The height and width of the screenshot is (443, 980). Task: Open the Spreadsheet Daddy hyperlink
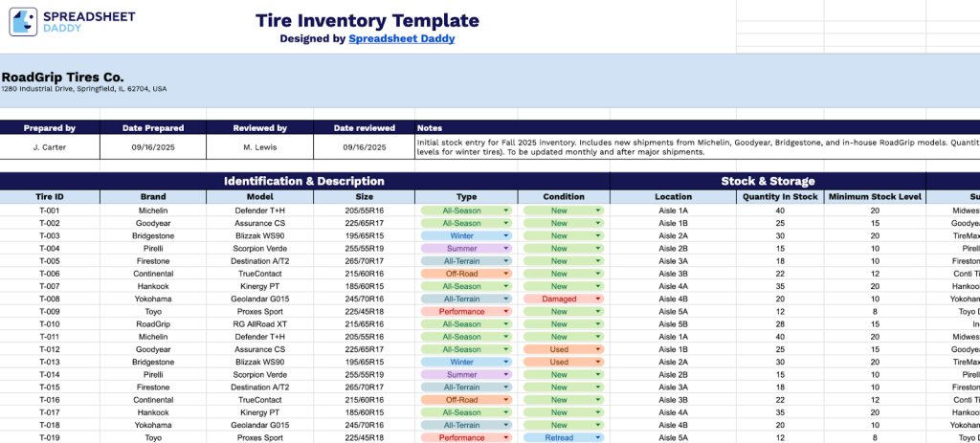click(x=401, y=38)
